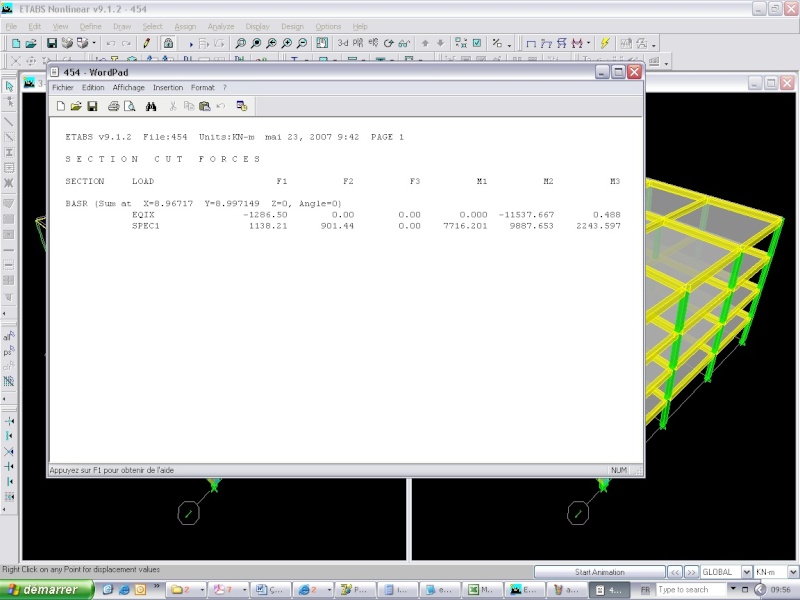Click ETABS rotate 3D view icon
The height and width of the screenshot is (600, 800).
(x=389, y=43)
